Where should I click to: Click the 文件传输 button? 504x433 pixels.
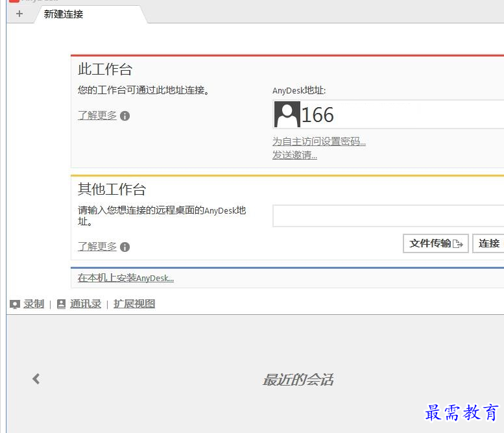coord(435,243)
